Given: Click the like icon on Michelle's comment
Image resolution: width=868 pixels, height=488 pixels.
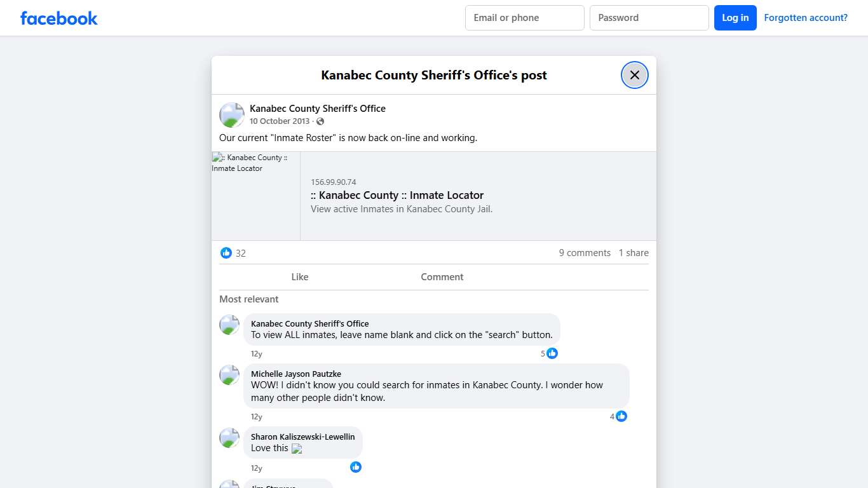Looking at the screenshot, I should (x=621, y=416).
